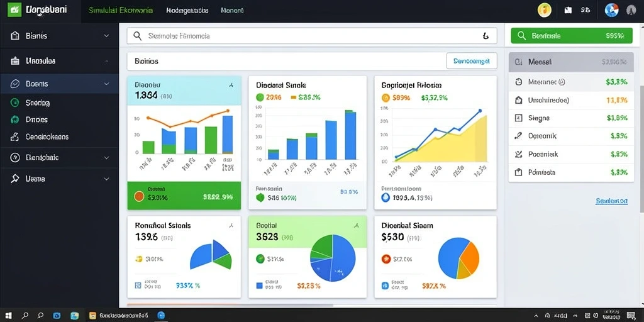Click the microphone icon in the search field

(x=486, y=36)
